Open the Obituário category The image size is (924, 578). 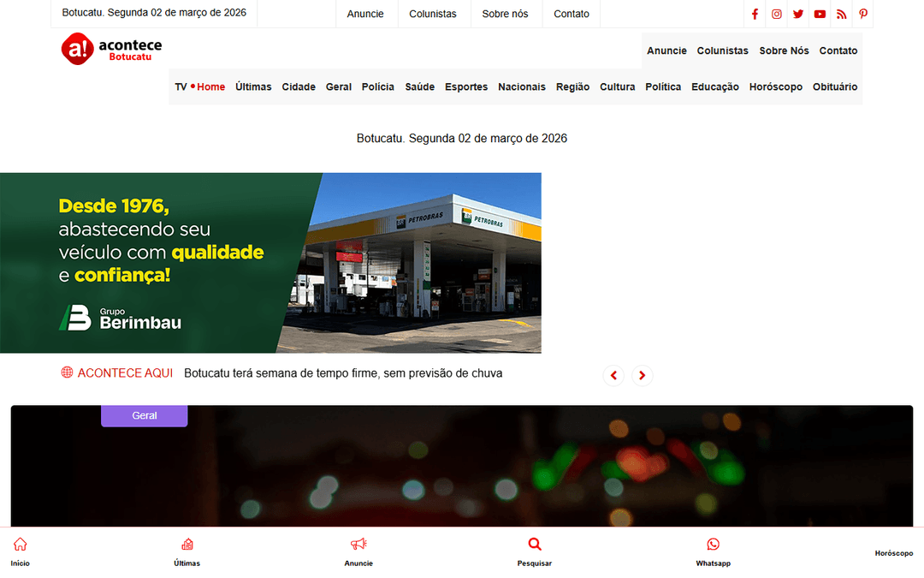(835, 86)
